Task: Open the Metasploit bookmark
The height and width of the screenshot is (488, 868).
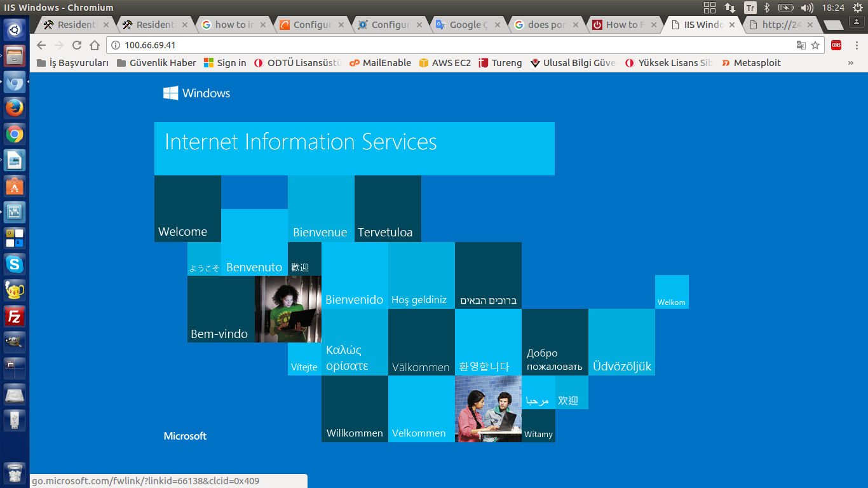Action: coord(751,63)
